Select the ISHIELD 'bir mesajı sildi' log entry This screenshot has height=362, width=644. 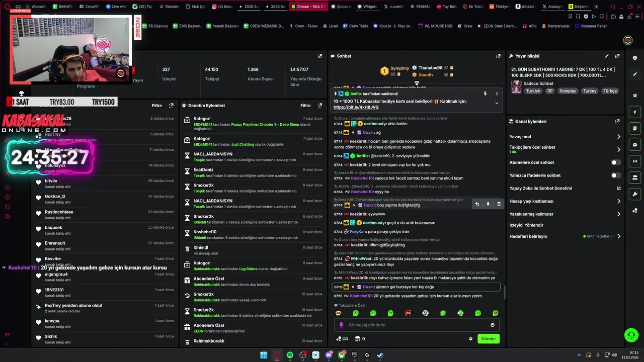tap(253, 250)
